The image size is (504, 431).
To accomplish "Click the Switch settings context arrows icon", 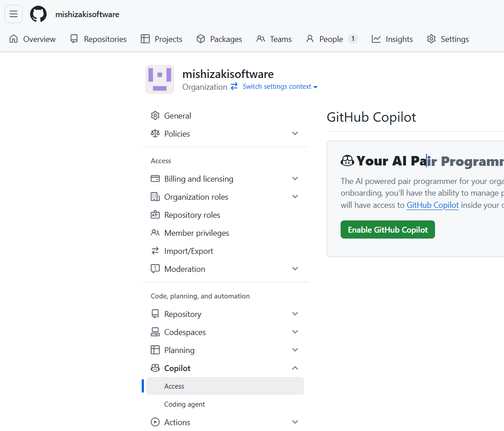I will point(234,86).
